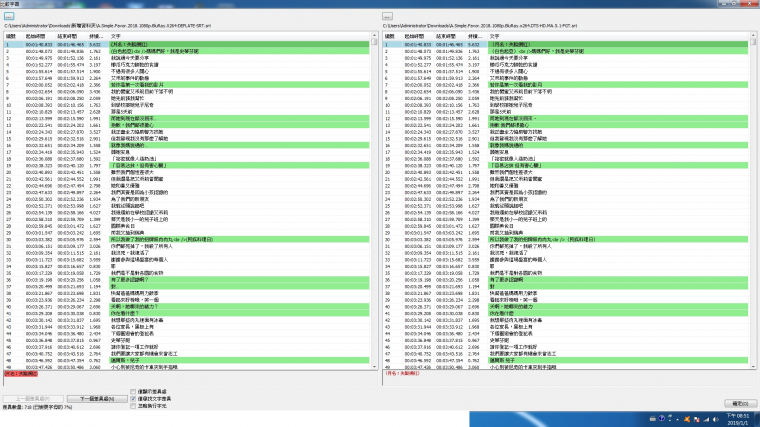Open the on-screen keyboard tray icon
Image resolution: width=760 pixels, height=427 pixels.
(652, 419)
